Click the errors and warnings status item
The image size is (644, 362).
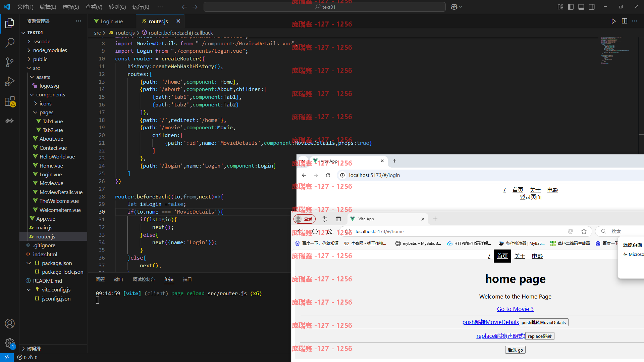[28, 358]
